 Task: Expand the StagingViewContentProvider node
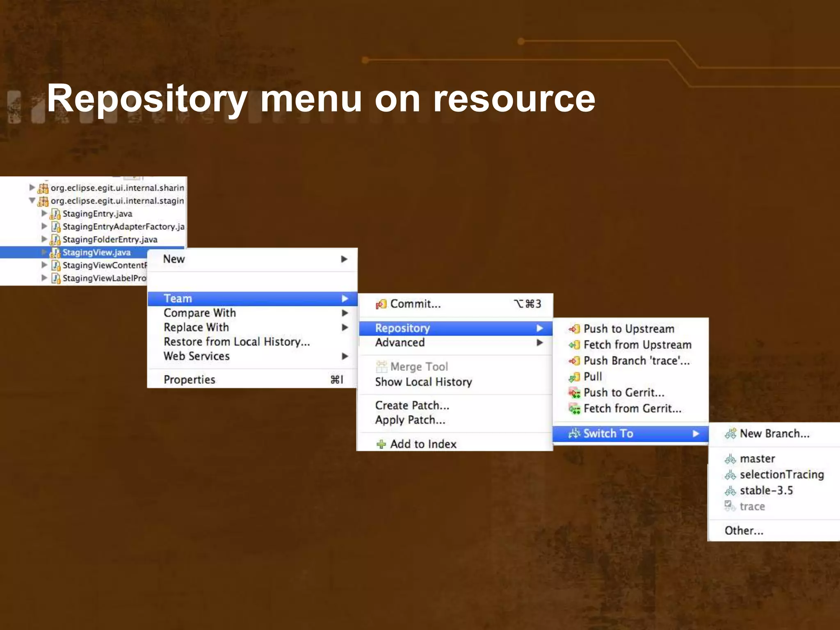(x=44, y=265)
